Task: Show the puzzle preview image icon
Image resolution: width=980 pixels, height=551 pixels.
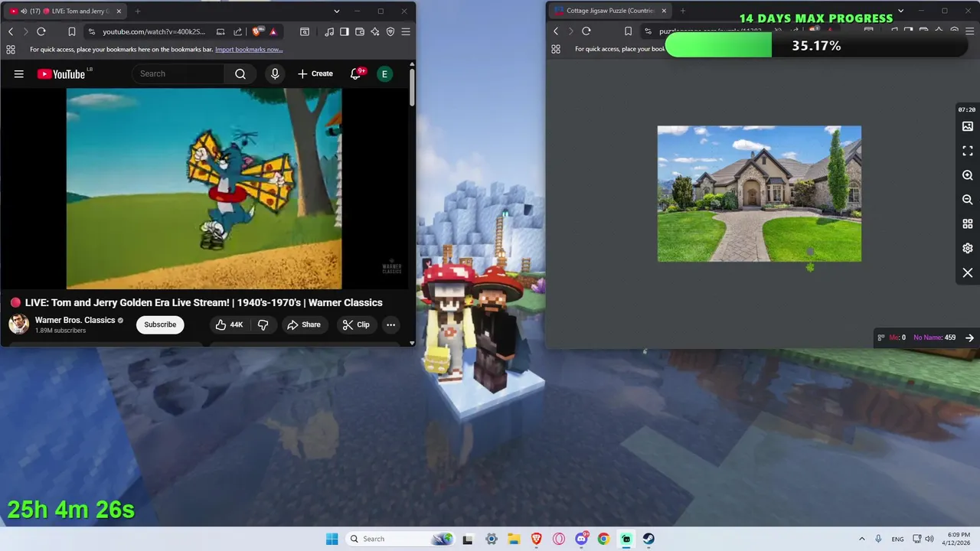Action: coord(968,126)
